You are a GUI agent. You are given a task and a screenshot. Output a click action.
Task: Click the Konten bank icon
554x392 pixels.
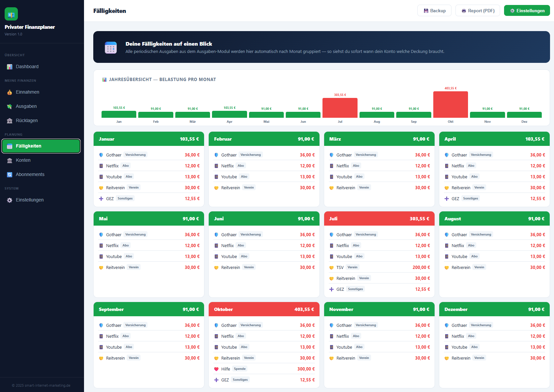click(x=10, y=160)
